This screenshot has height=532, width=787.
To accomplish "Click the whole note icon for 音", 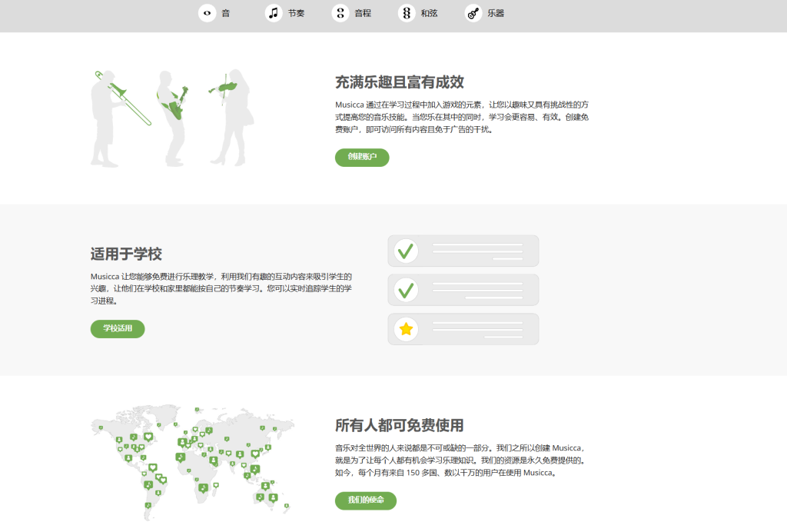I will (x=207, y=13).
